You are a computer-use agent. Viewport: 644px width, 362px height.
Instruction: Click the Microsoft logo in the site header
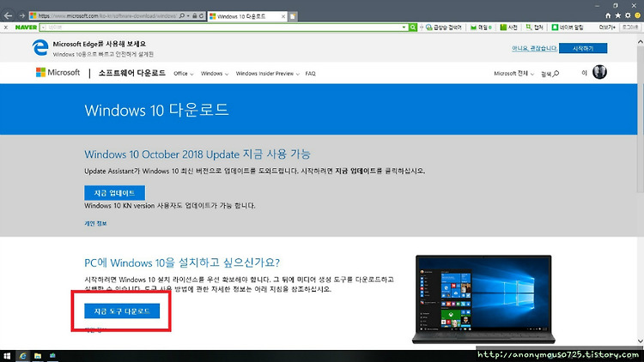coord(58,73)
